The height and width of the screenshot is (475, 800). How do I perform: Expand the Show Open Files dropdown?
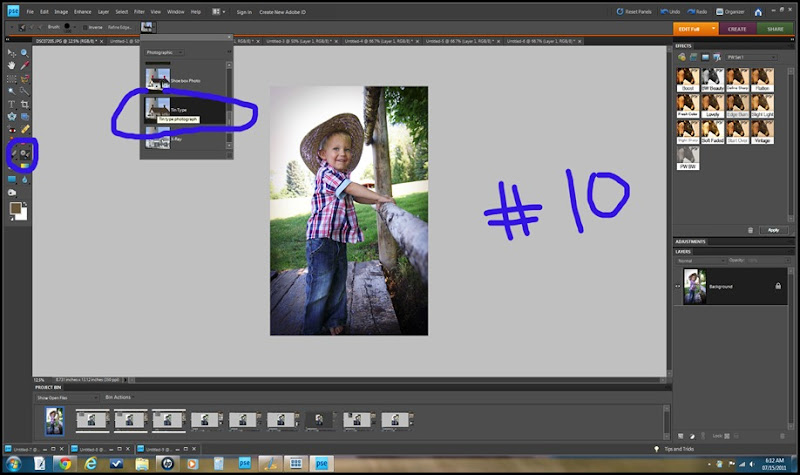(x=68, y=397)
